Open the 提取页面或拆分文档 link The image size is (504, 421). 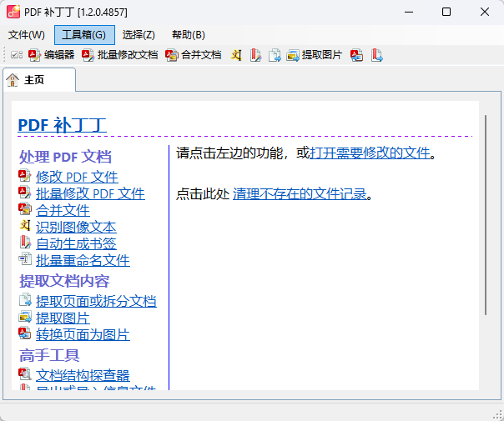[x=96, y=301]
